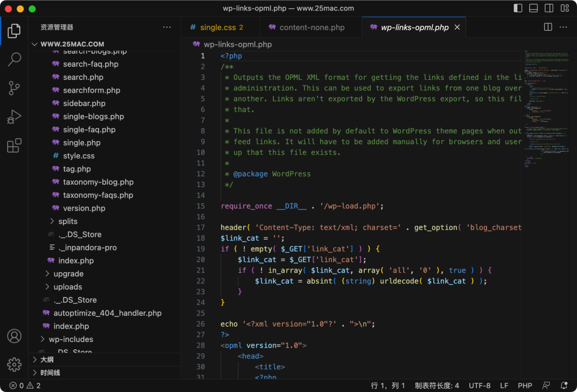Viewport: 577px width, 392px height.
Task: Open the Run and Debug view icon
Action: click(x=14, y=117)
